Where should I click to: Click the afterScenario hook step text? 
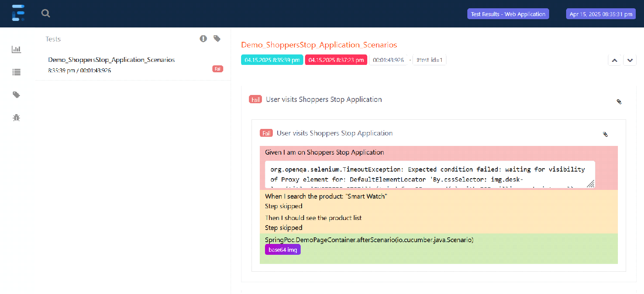369,240
